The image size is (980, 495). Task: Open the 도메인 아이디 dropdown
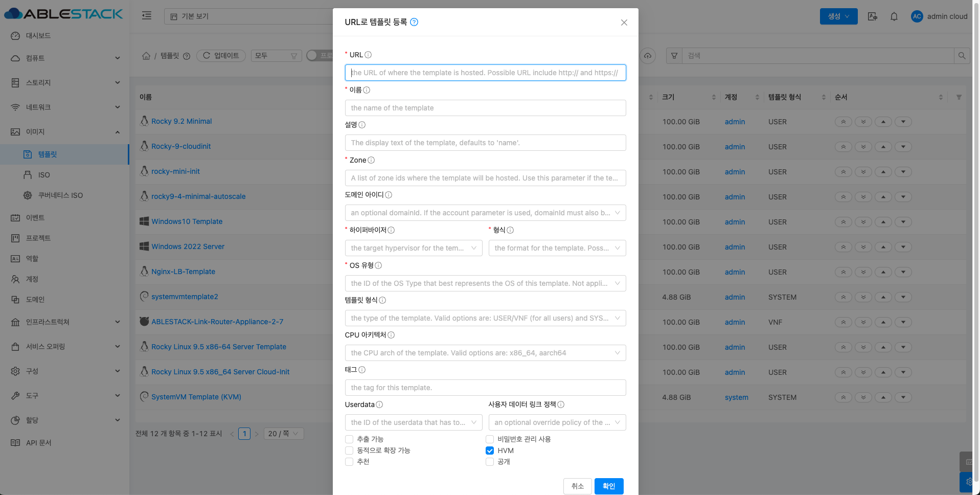tap(486, 213)
